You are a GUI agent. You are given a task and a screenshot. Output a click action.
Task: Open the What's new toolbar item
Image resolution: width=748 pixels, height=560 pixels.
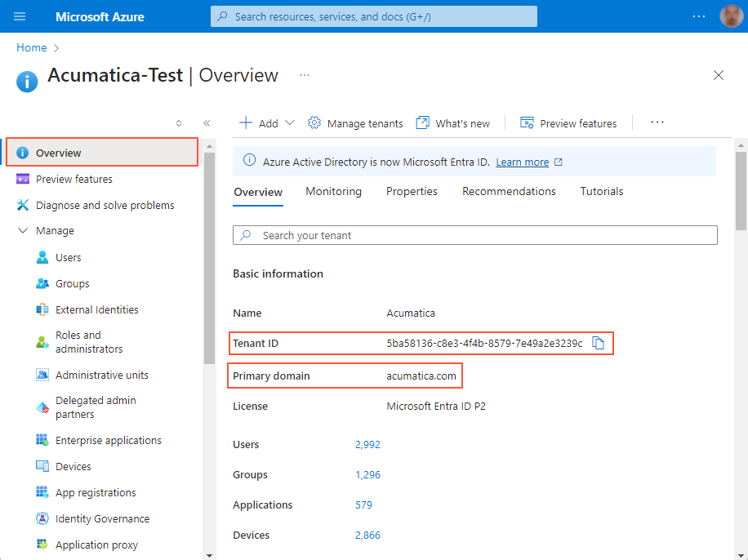point(453,123)
